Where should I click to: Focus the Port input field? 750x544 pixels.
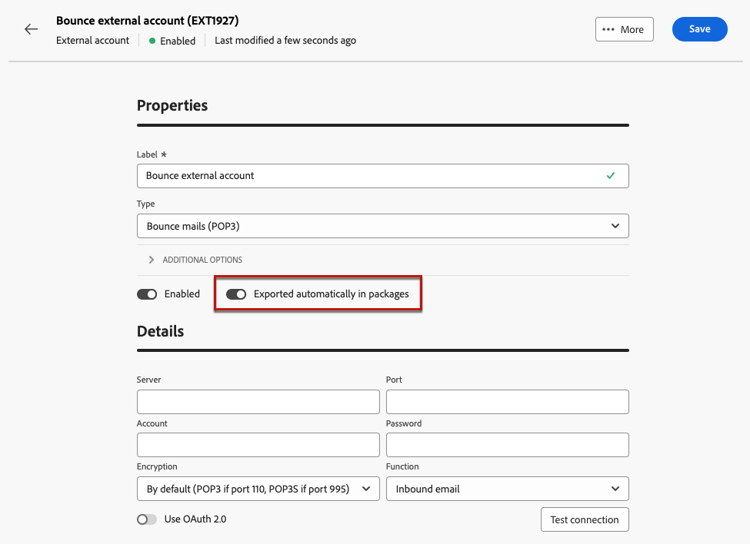pyautogui.click(x=507, y=401)
